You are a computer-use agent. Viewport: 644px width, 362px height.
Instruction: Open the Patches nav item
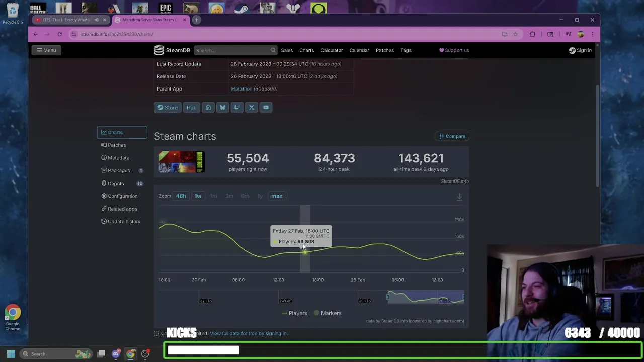click(385, 50)
